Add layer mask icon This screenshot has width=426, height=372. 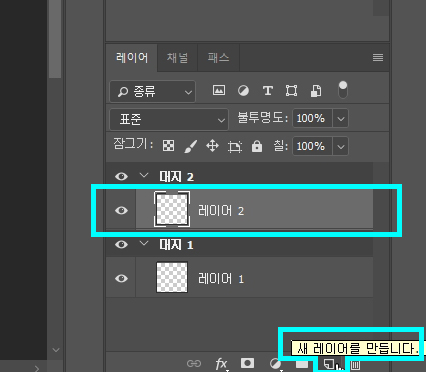pyautogui.click(x=247, y=363)
